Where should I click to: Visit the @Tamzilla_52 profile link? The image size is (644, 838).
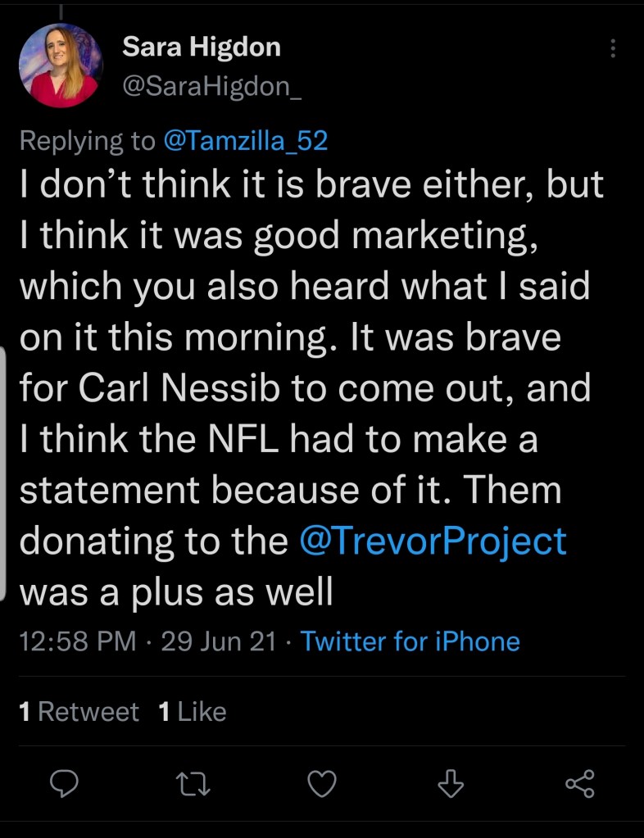(245, 141)
